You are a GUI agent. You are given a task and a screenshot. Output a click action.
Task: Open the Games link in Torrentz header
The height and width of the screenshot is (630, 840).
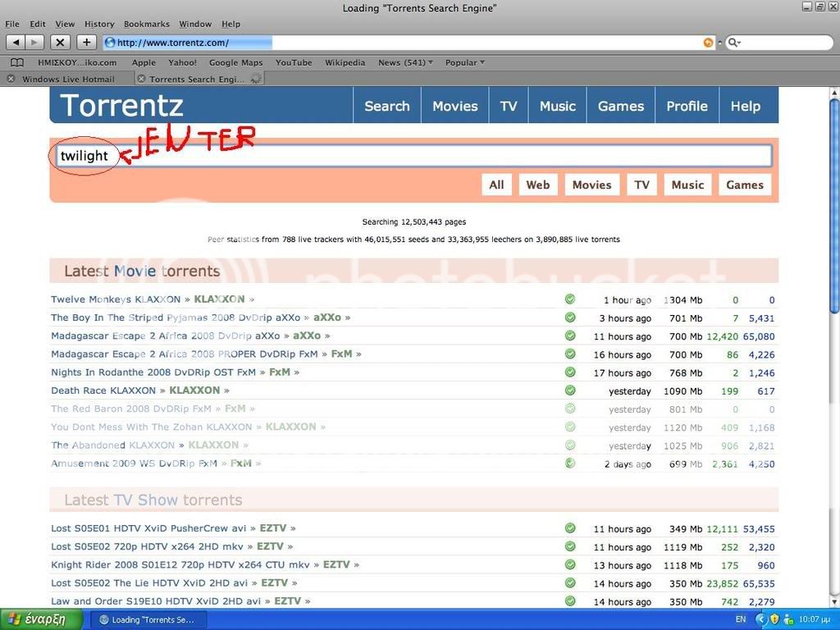(620, 106)
